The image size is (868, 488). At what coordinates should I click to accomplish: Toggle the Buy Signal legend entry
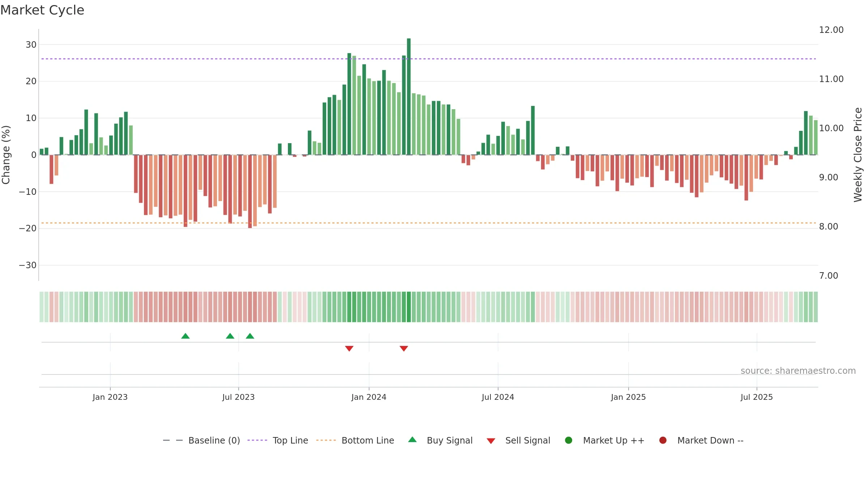pyautogui.click(x=440, y=440)
